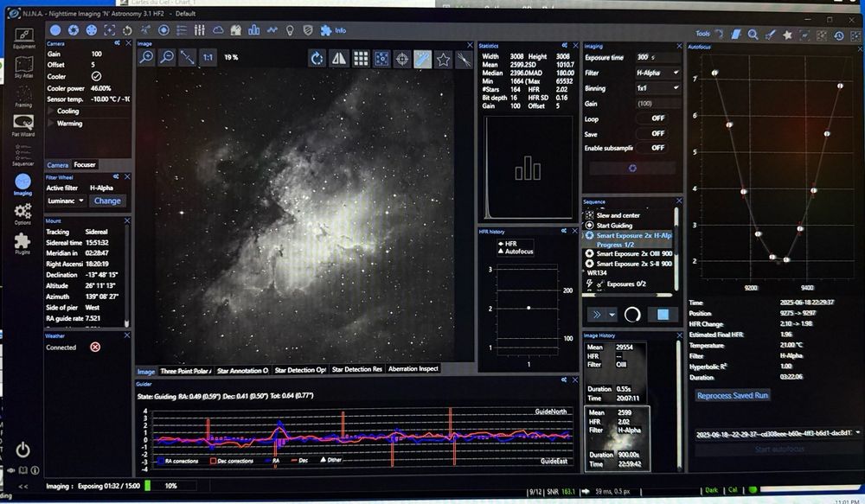Click Reprocess Saved Run

coord(732,395)
